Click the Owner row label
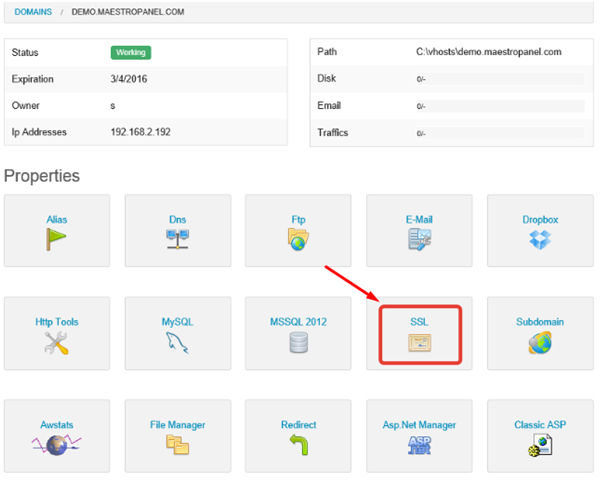This screenshot has height=484, width=609. click(26, 106)
